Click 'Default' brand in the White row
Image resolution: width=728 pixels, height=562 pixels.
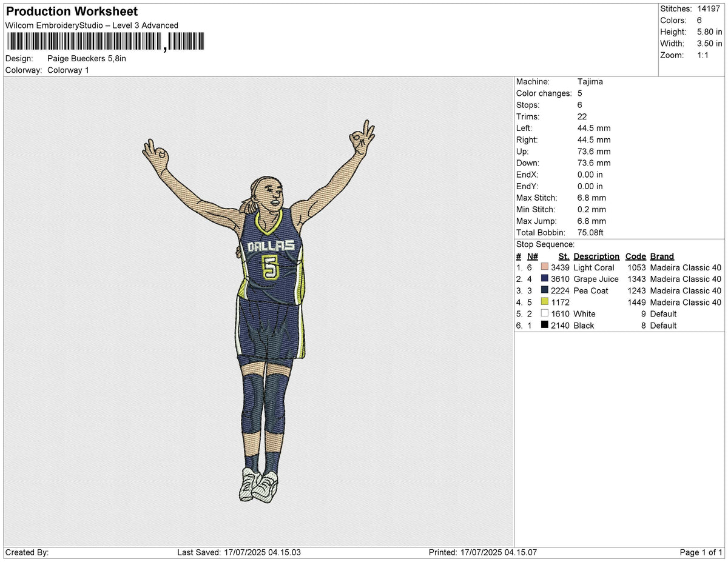click(x=663, y=313)
